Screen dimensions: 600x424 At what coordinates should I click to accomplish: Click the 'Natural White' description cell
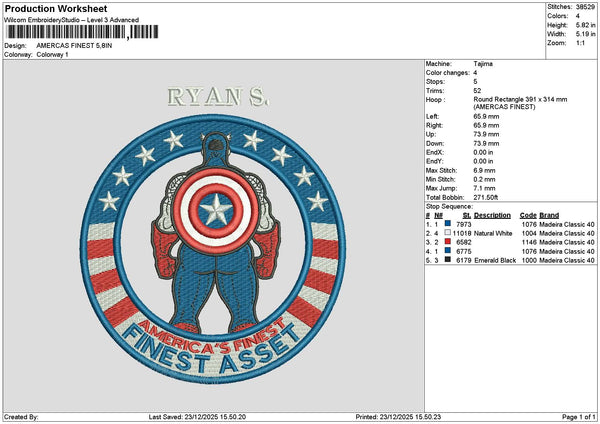pos(493,233)
